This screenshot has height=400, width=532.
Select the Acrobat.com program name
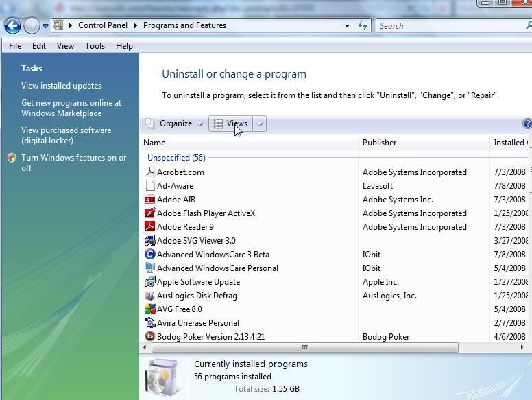(x=180, y=172)
